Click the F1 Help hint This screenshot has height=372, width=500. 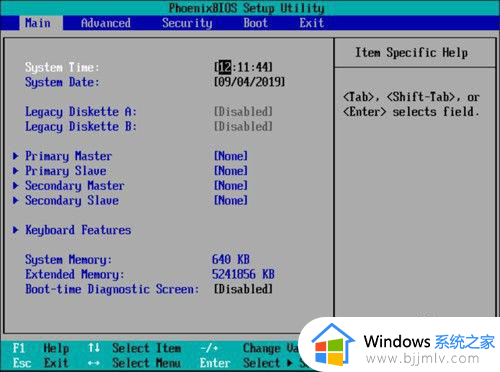point(41,348)
